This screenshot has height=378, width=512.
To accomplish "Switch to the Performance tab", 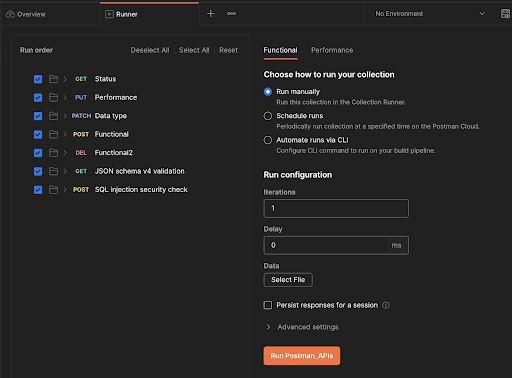I will (332, 50).
